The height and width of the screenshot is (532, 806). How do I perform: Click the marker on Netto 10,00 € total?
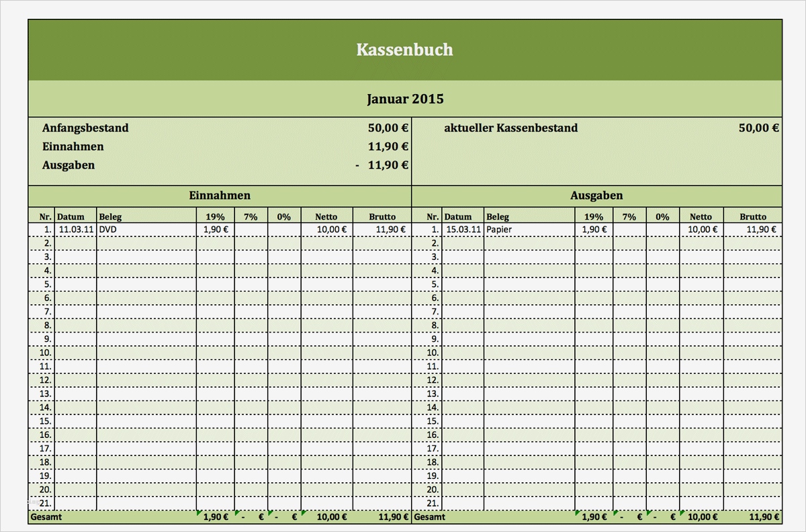pyautogui.click(x=302, y=513)
